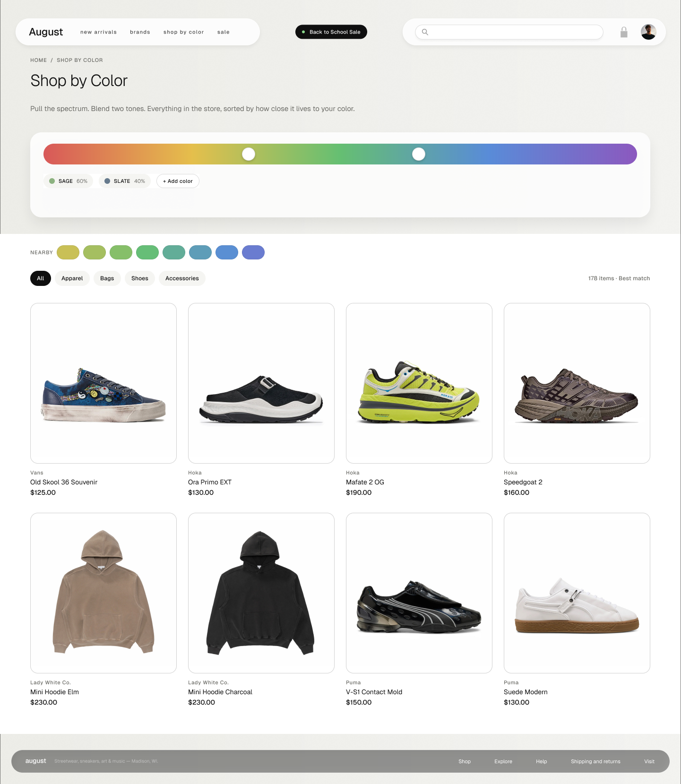Click the Mafate 2 OG title
The height and width of the screenshot is (784, 681).
point(365,482)
